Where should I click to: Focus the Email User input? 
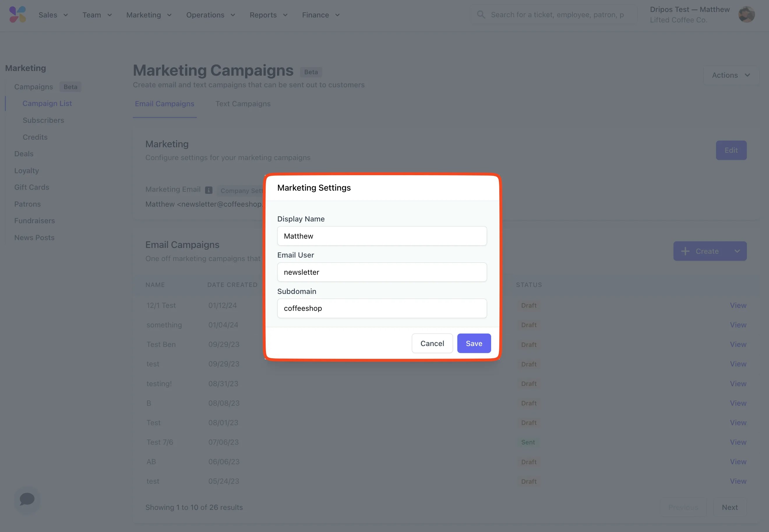(382, 272)
